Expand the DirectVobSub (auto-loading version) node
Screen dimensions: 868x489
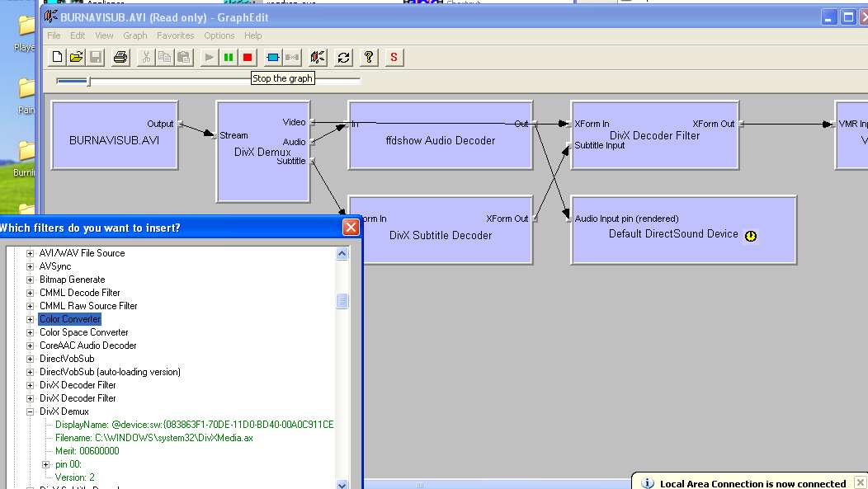[31, 372]
